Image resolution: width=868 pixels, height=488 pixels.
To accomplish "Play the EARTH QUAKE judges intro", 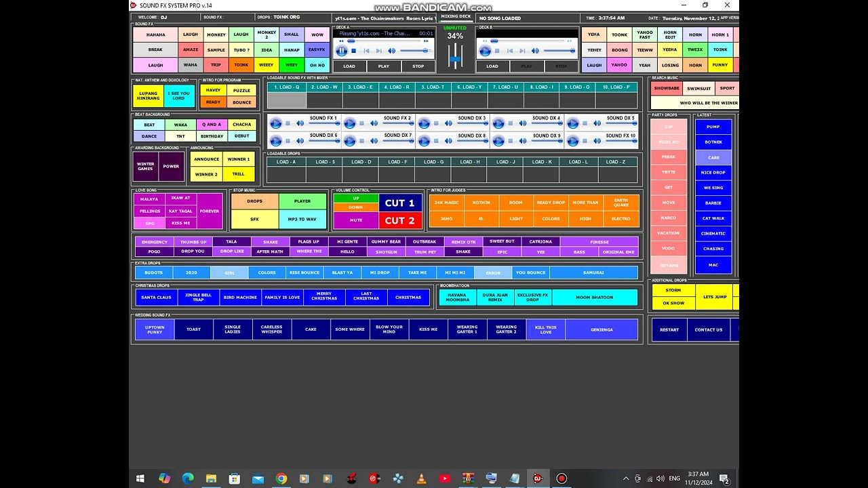I will pyautogui.click(x=621, y=202).
